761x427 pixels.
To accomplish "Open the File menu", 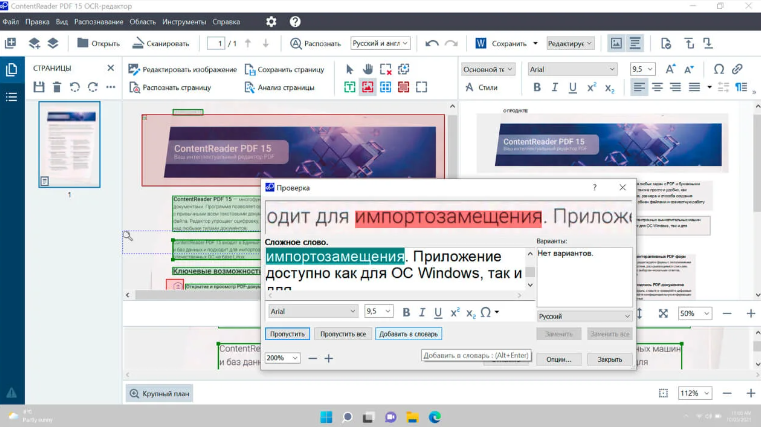I will click(10, 21).
